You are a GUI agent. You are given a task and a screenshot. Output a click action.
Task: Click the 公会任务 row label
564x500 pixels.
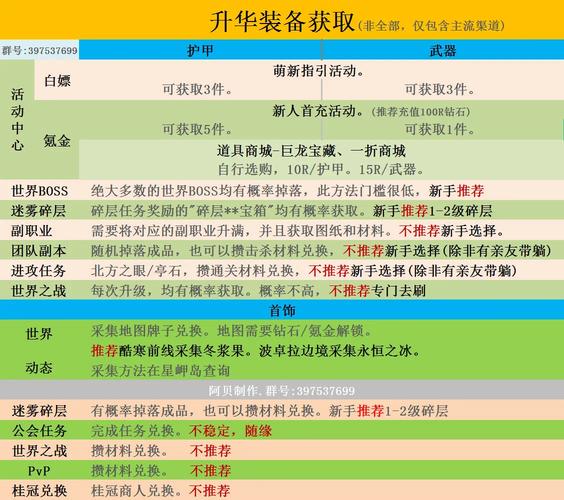[39, 431]
